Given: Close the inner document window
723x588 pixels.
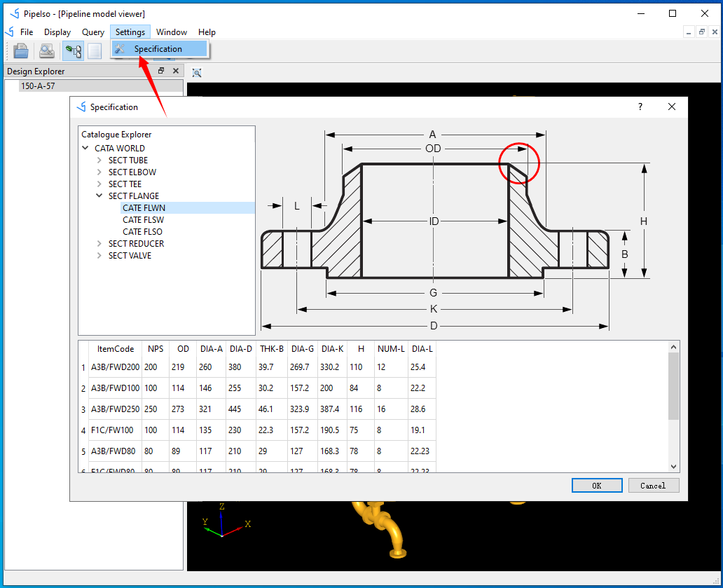Looking at the screenshot, I should coord(715,32).
